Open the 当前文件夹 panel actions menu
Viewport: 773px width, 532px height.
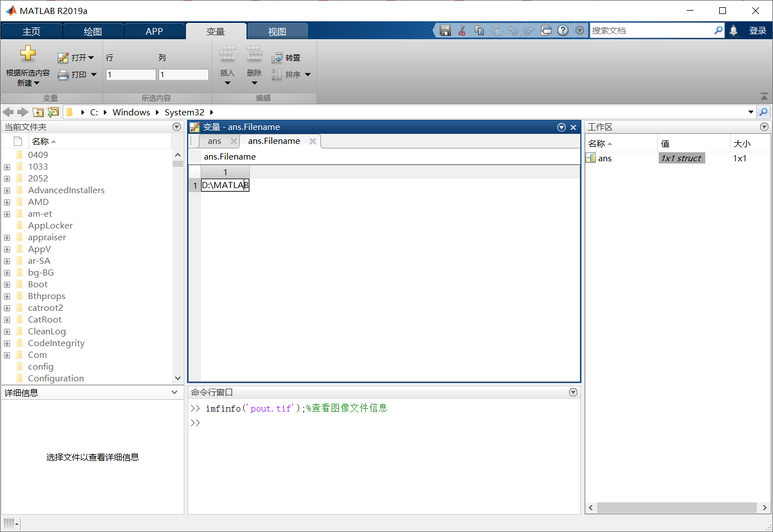pos(176,127)
